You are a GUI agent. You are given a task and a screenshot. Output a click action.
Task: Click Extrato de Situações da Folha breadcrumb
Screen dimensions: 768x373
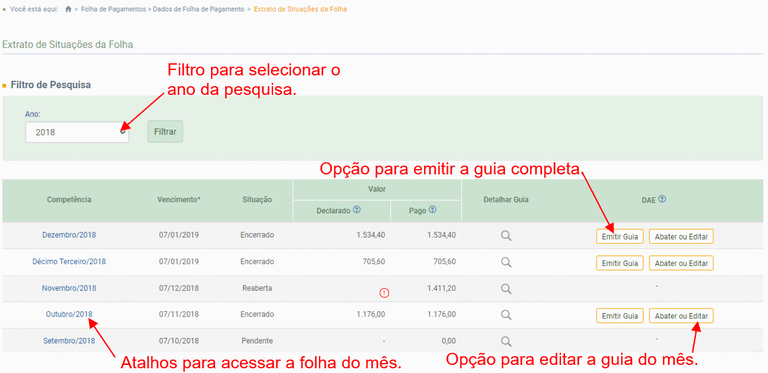[x=300, y=9]
